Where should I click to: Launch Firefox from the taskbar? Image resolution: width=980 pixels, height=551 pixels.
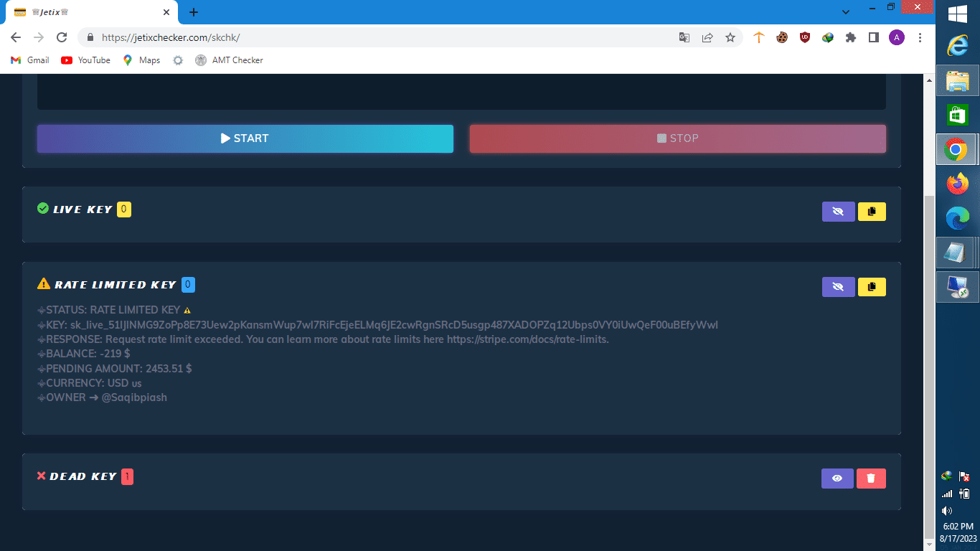pos(957,184)
